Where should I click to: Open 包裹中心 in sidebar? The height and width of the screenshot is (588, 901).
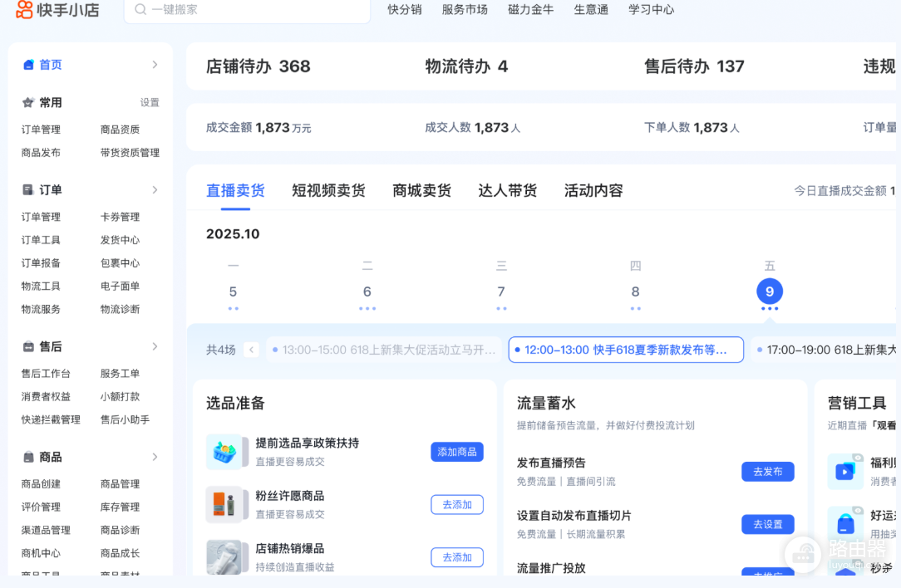[120, 263]
